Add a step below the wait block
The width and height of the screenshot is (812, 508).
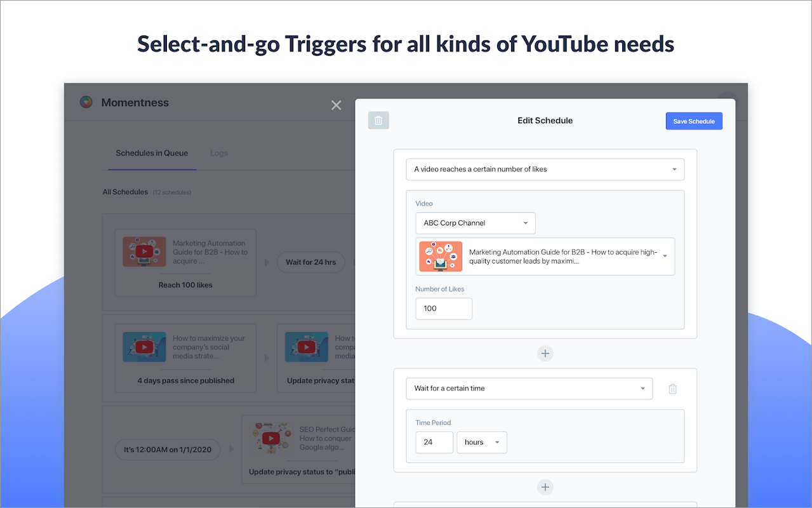(x=545, y=487)
